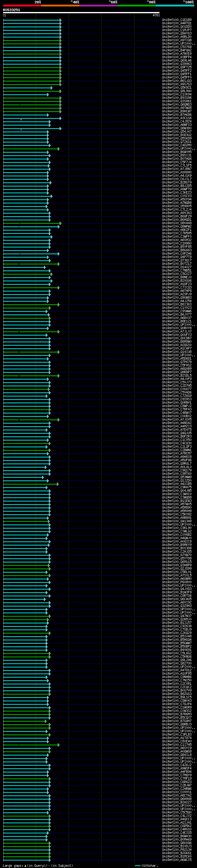
Task: Select the UniRef100_Q69LA6 label
Action: [x=177, y=60]
